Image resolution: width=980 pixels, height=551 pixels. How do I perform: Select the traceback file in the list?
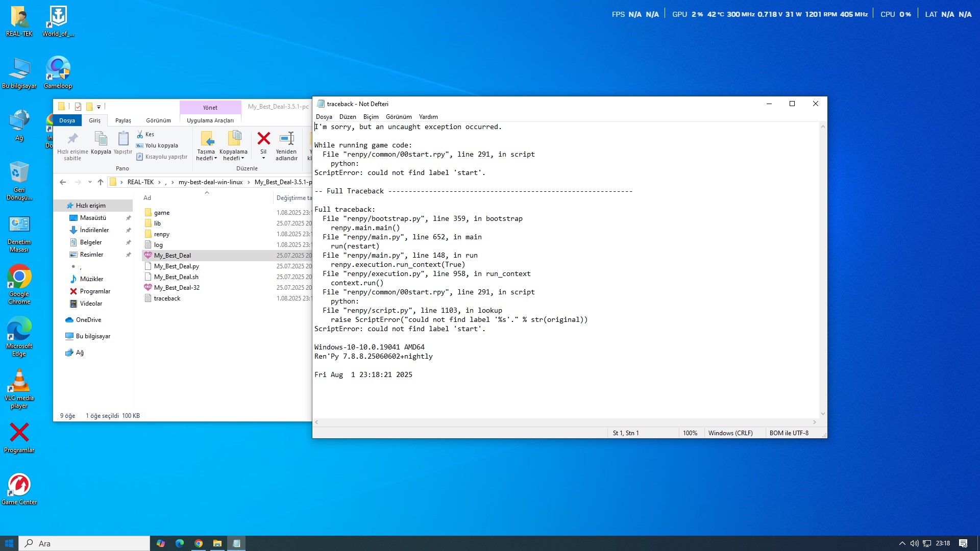click(x=167, y=298)
